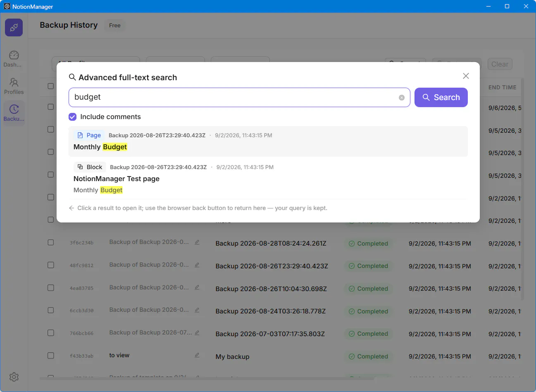
Task: Click the Free plan badge
Action: click(x=114, y=25)
